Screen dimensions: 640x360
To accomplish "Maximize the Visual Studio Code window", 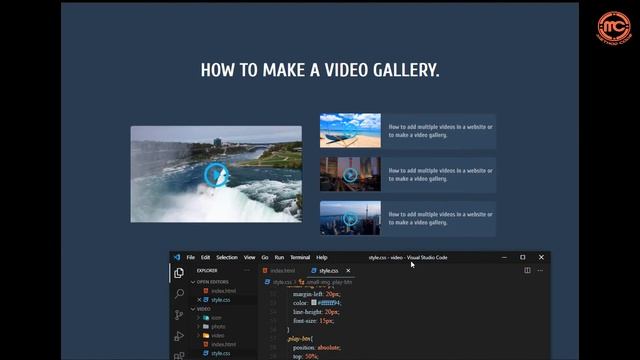I will tap(523, 258).
